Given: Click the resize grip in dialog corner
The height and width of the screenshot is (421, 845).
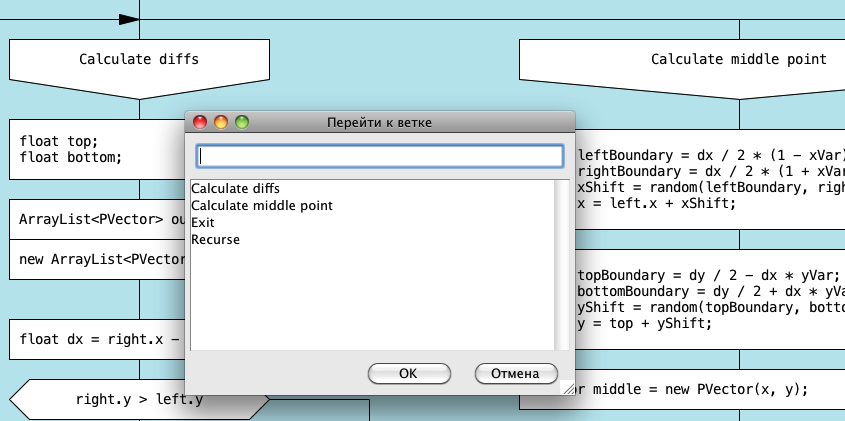Looking at the screenshot, I should (x=569, y=389).
